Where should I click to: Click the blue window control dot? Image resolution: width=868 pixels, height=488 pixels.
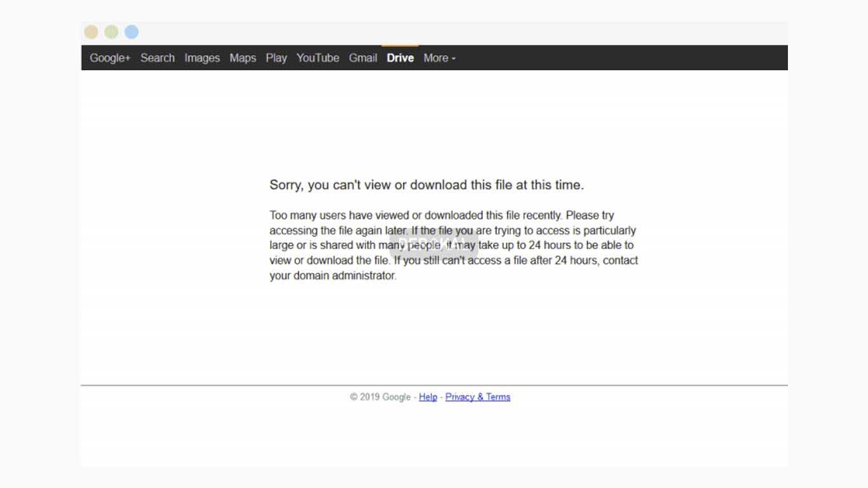[132, 32]
